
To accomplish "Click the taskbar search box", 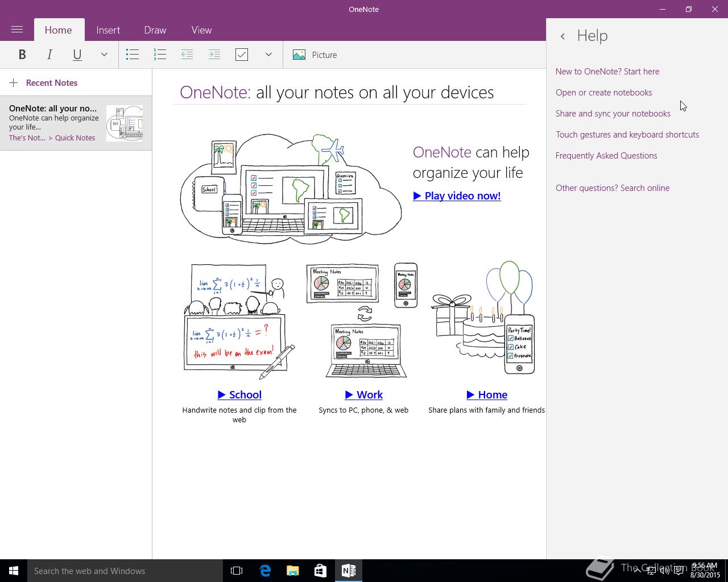I will click(x=125, y=571).
